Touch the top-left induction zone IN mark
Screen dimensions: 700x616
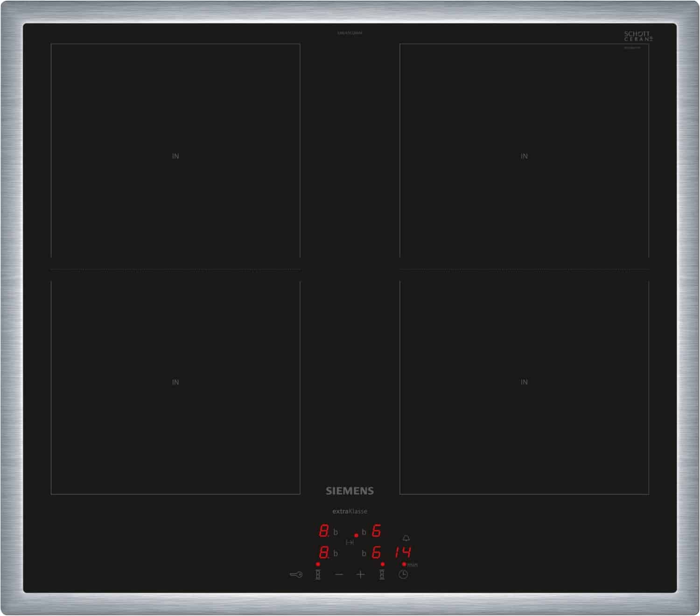tap(175, 156)
